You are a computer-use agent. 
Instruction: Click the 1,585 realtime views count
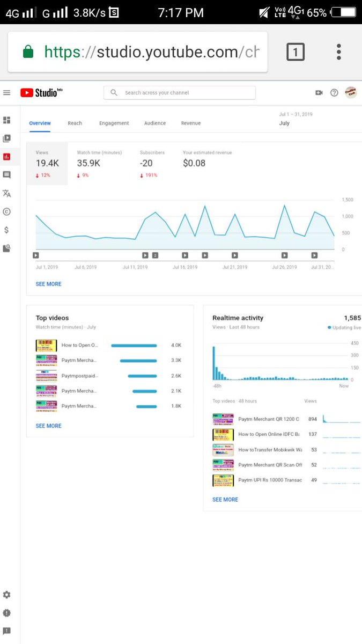click(352, 318)
